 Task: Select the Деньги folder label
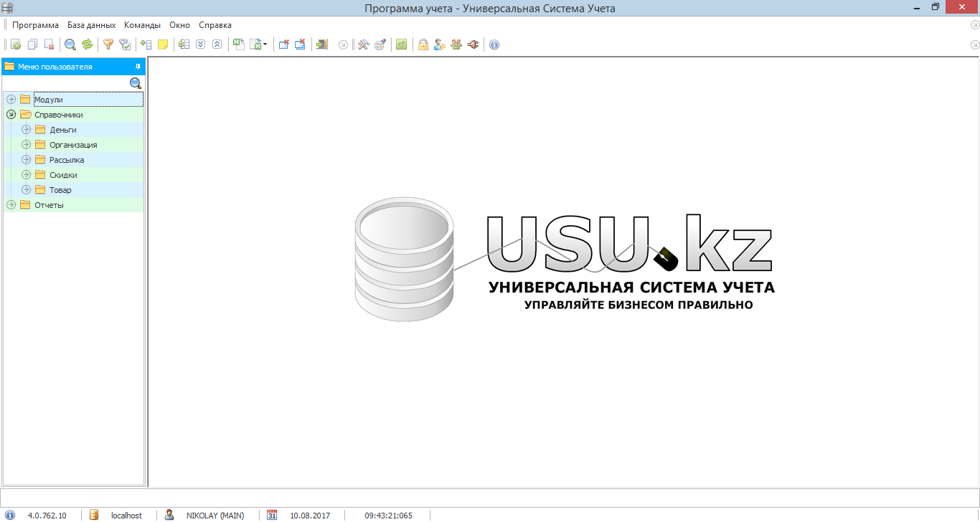pyautogui.click(x=63, y=130)
